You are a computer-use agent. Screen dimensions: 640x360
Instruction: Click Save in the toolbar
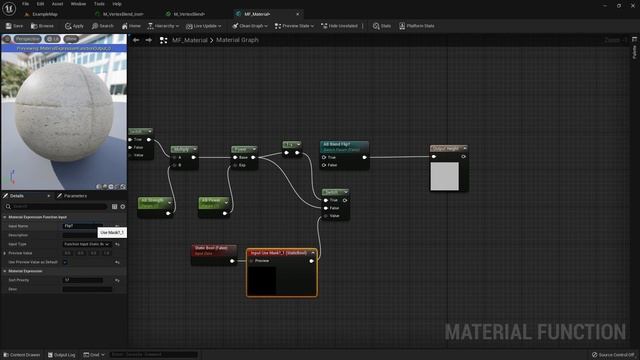point(14,26)
